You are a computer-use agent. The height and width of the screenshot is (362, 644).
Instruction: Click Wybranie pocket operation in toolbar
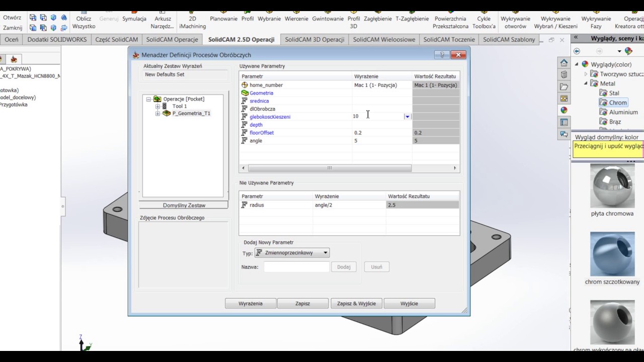coord(269,16)
